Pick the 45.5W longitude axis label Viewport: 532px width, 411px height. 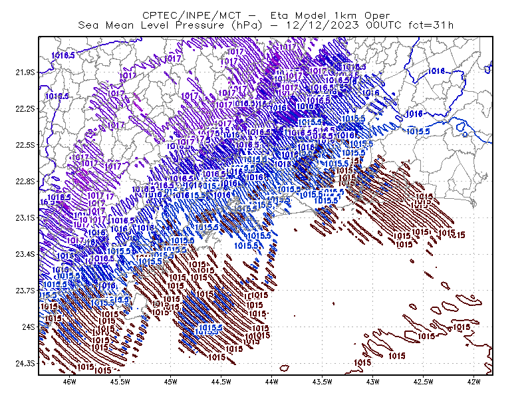pos(120,382)
